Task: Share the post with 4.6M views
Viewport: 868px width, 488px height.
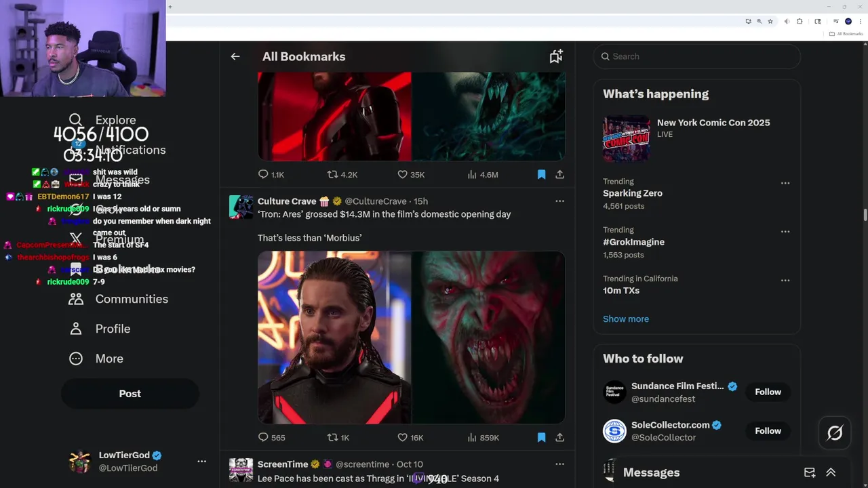Action: point(559,175)
